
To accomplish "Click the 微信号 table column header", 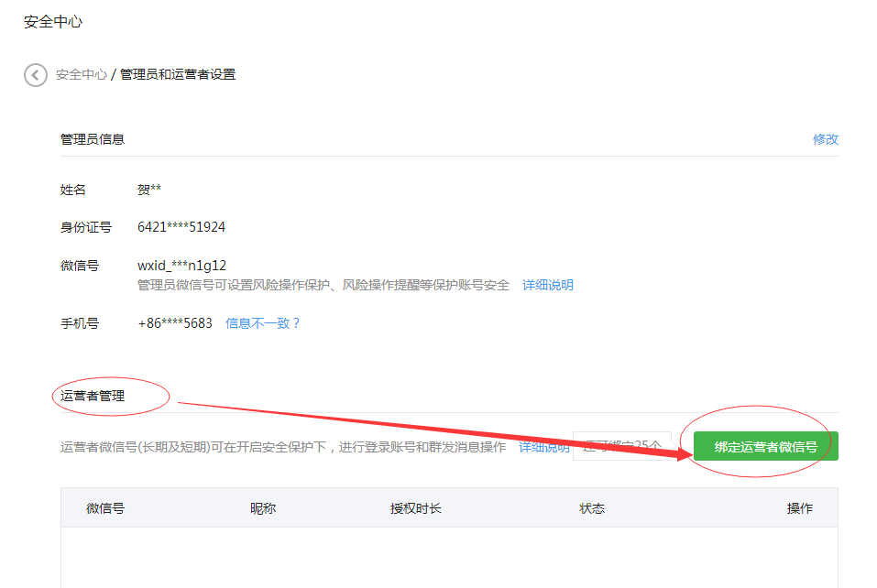I will 105,508.
